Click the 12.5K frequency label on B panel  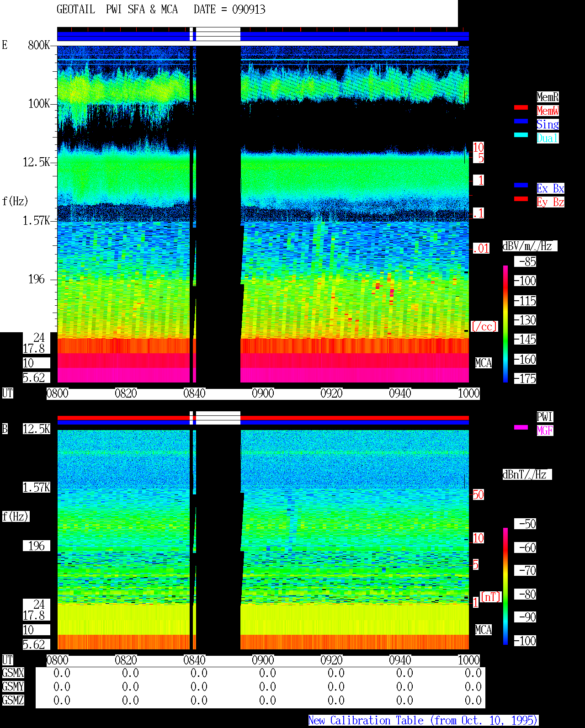click(37, 429)
